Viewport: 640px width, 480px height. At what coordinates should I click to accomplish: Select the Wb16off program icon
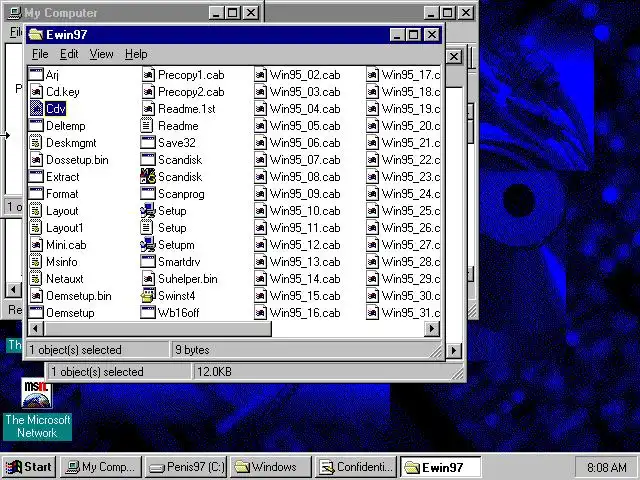[148, 313]
